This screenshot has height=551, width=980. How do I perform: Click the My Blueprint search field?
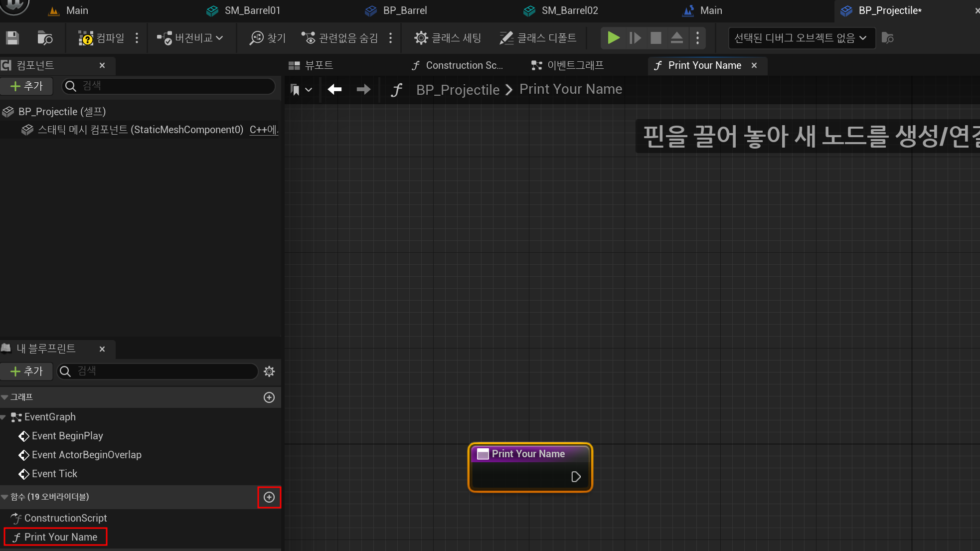[x=157, y=371]
